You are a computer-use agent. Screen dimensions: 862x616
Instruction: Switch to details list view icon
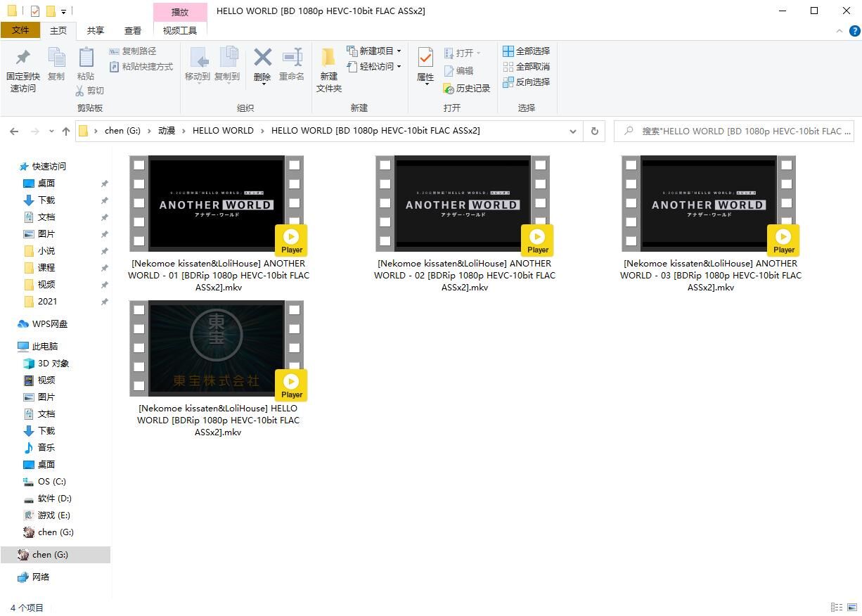pos(837,607)
